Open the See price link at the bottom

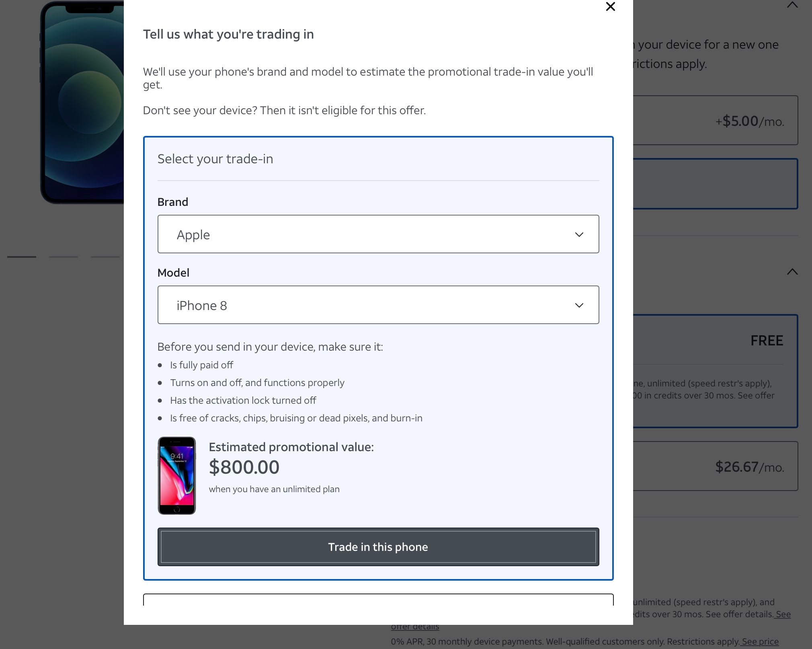pyautogui.click(x=760, y=641)
